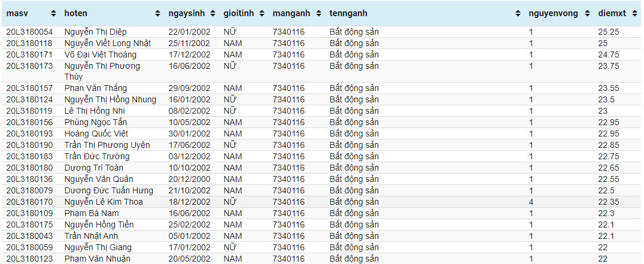Click name Phạm Văn Nhuận
This screenshot has width=644, height=264.
coord(98,259)
